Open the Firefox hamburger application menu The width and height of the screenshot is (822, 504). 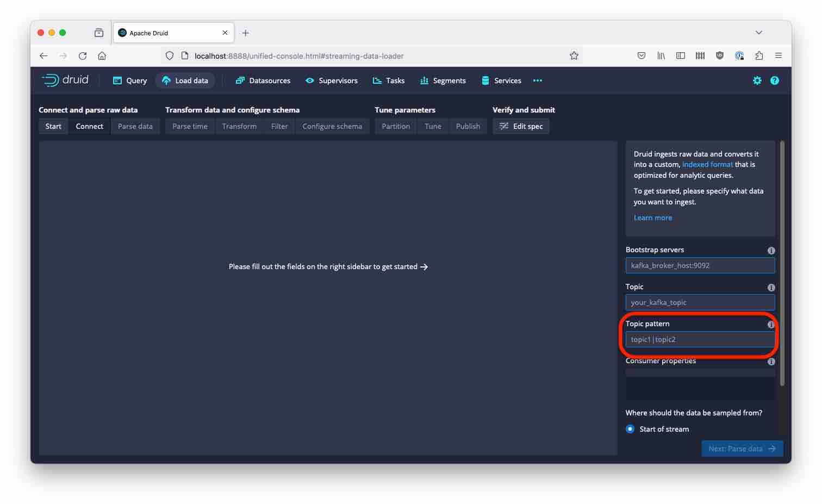779,55
